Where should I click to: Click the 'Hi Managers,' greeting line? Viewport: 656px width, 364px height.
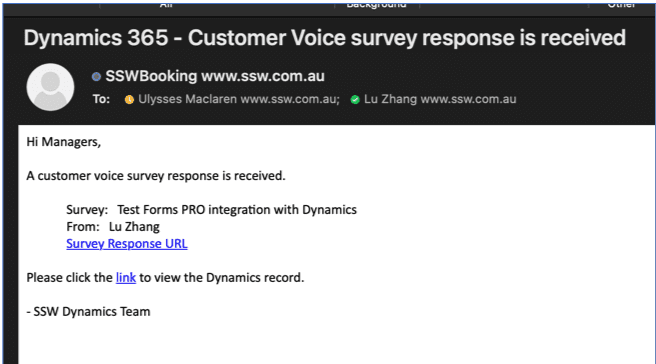[x=64, y=142]
